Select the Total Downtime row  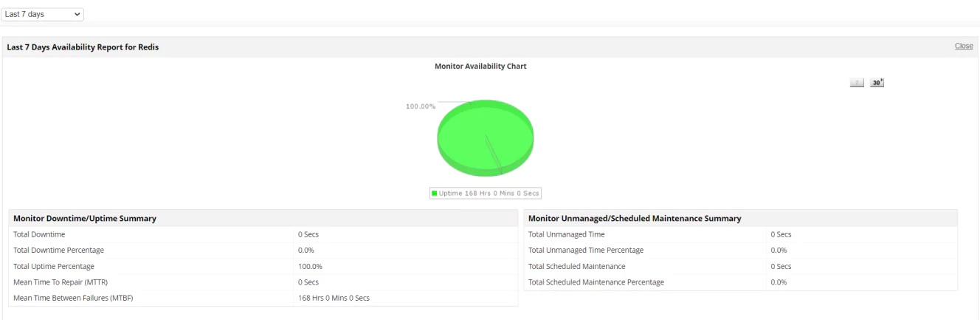[263, 234]
